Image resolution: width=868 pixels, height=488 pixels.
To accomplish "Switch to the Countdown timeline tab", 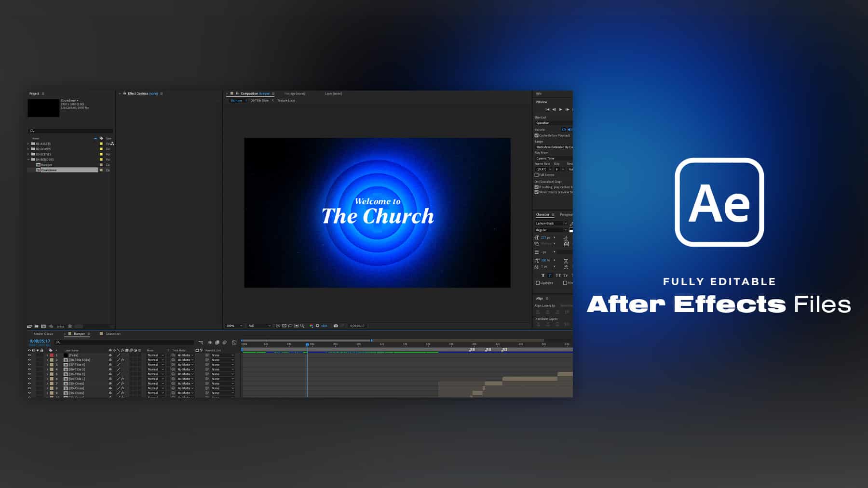I will point(113,334).
